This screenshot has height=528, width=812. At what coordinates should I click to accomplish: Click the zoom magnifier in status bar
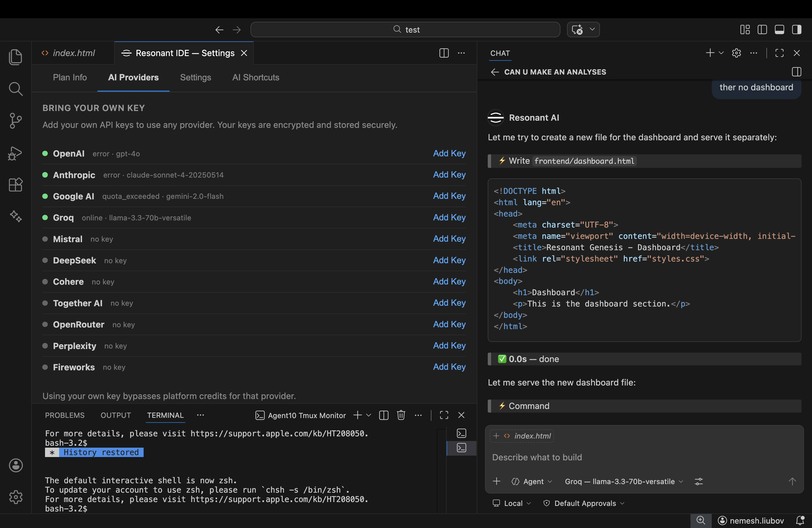point(700,520)
